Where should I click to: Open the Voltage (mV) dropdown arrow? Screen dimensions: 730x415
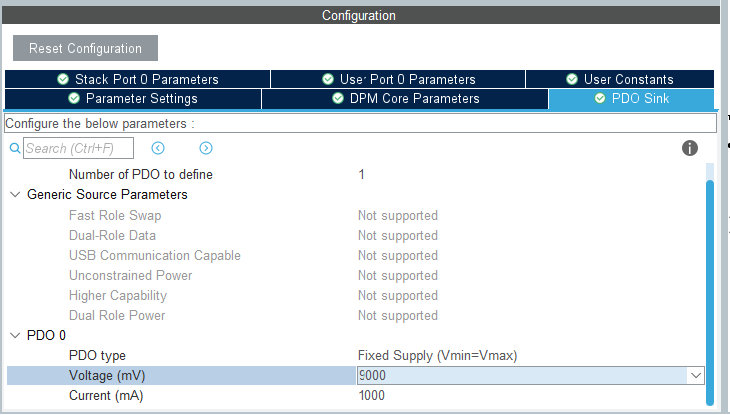coord(695,375)
